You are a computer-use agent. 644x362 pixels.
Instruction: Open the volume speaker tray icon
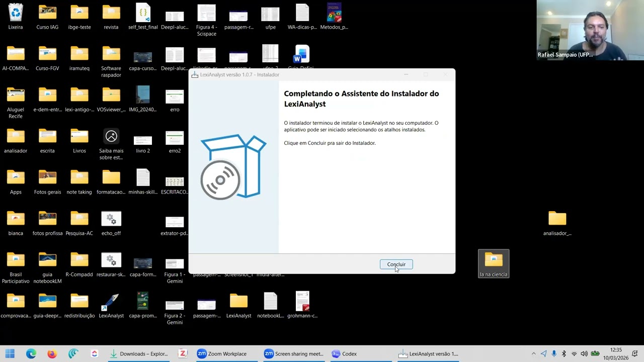point(584,354)
